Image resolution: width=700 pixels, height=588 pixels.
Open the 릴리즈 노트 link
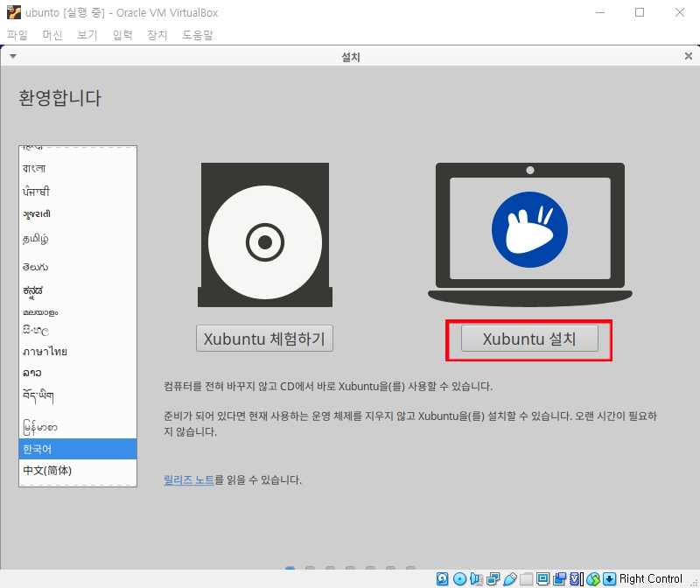point(189,480)
